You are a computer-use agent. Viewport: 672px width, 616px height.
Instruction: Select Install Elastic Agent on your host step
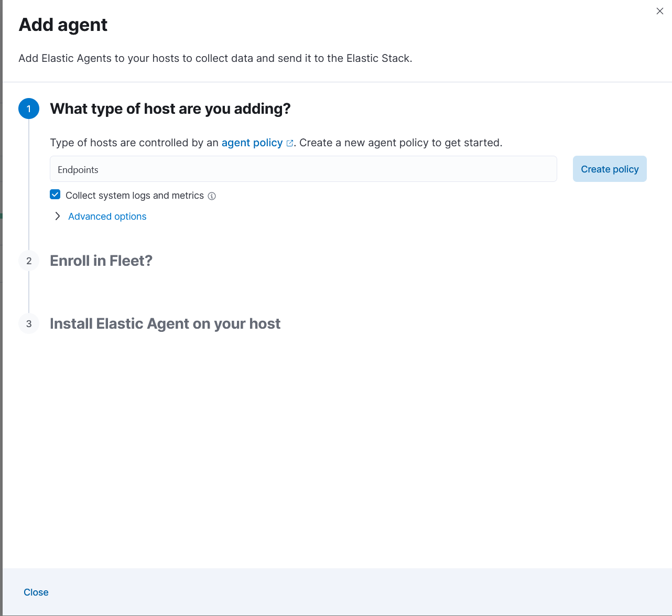click(165, 323)
